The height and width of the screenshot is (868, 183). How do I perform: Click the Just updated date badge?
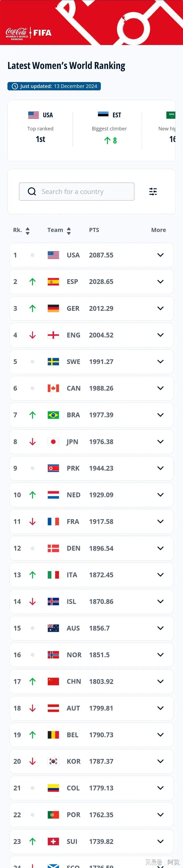point(54,86)
